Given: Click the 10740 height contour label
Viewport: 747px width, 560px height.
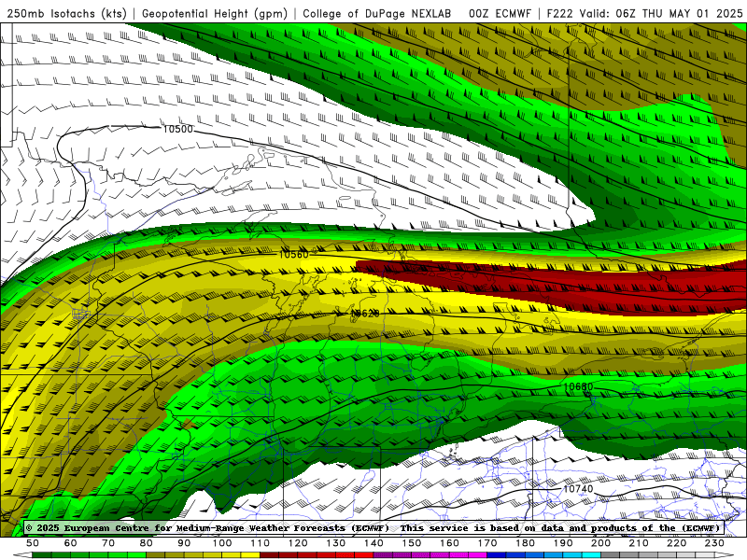Looking at the screenshot, I should [x=578, y=488].
